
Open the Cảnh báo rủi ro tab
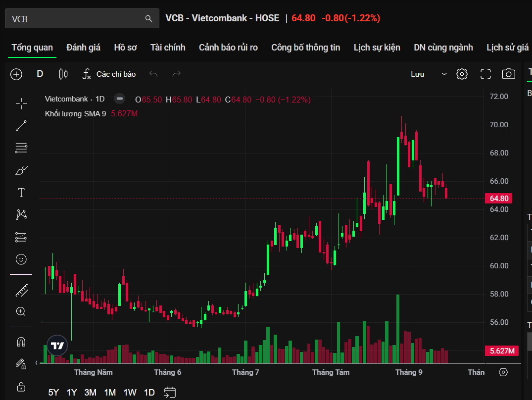point(228,48)
